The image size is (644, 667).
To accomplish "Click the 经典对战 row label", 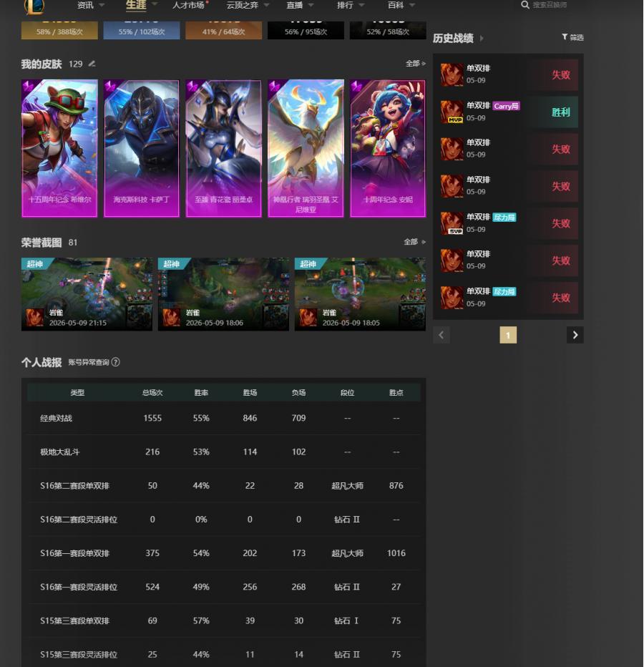I will (56, 418).
